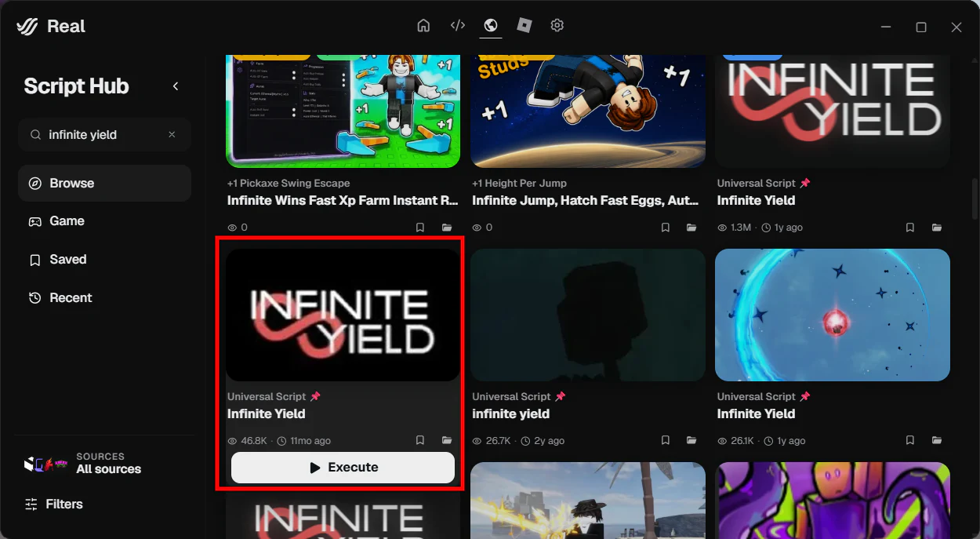Select Game in the sidebar

click(x=104, y=221)
